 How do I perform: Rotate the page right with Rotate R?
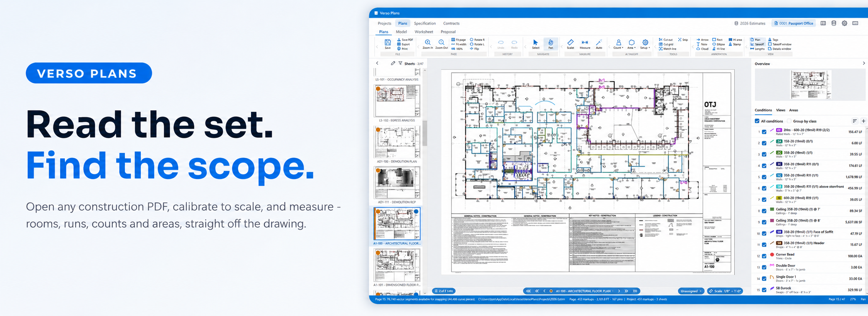477,40
